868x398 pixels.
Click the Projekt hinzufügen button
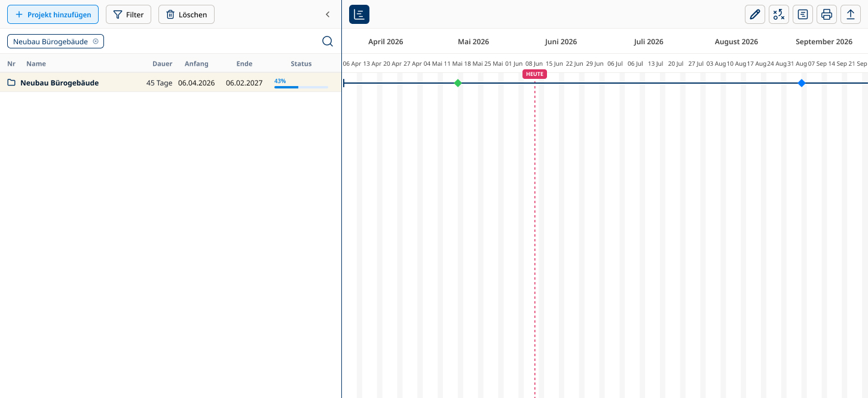tap(53, 14)
